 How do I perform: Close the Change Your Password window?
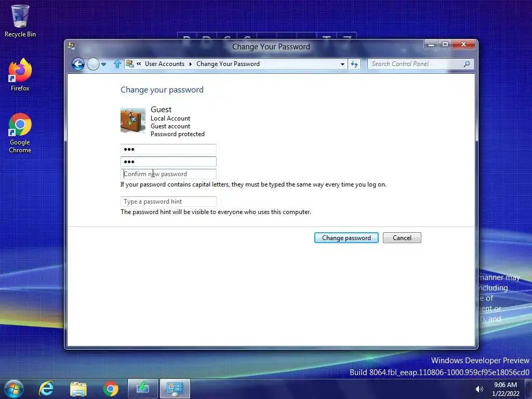tap(463, 45)
